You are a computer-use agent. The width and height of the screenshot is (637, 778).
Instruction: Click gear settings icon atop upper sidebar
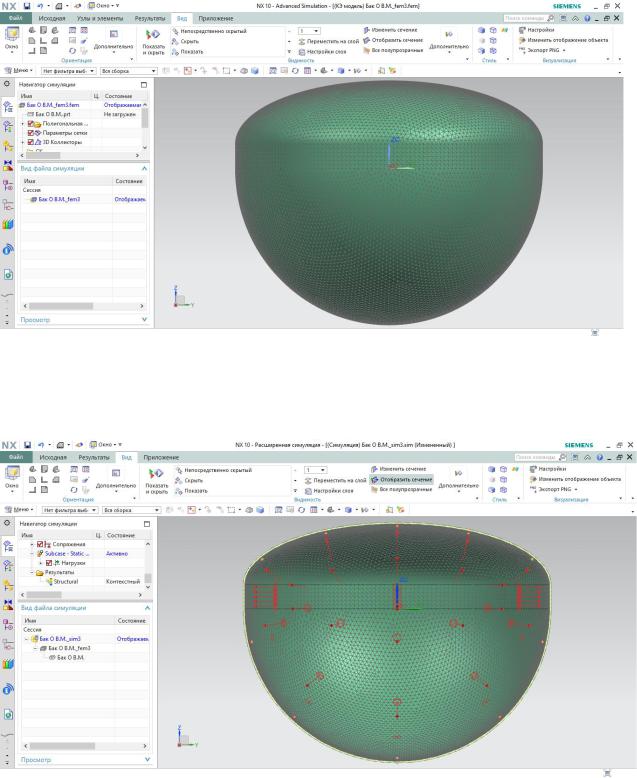(6, 84)
